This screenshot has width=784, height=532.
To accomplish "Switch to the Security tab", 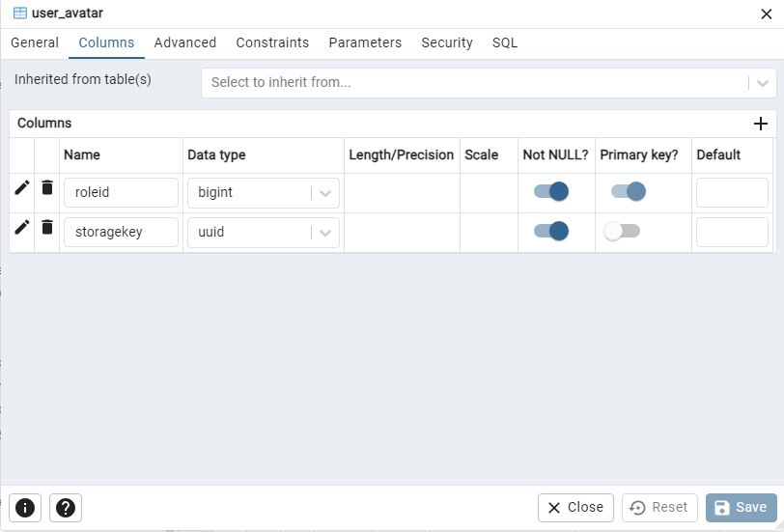I will click(447, 43).
